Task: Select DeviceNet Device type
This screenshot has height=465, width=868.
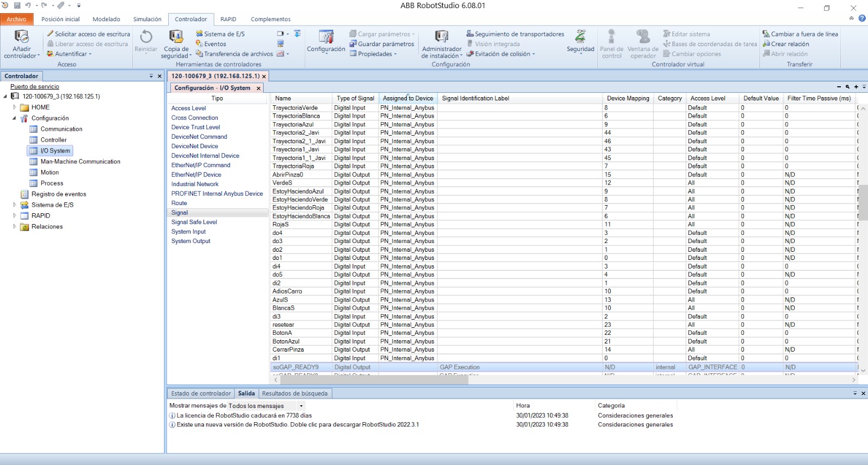Action: [x=195, y=146]
